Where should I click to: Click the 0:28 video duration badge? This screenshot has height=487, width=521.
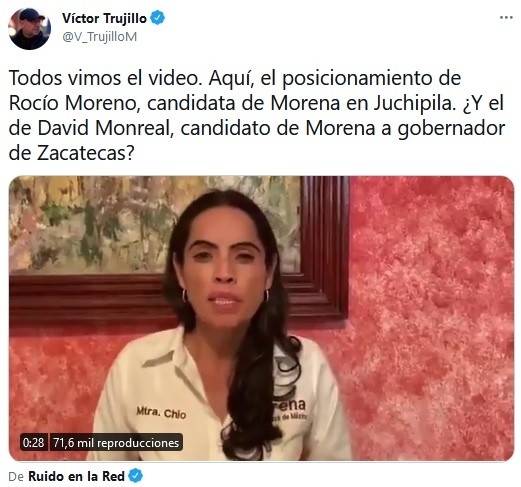tap(34, 442)
